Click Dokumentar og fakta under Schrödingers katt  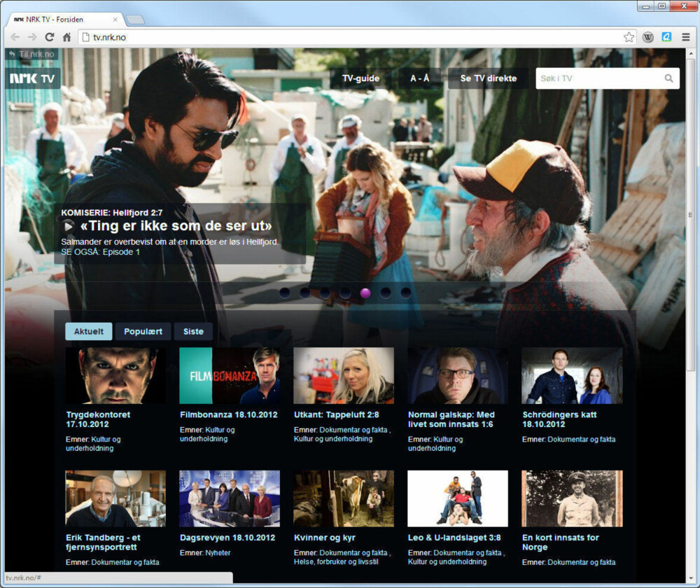coord(581,440)
